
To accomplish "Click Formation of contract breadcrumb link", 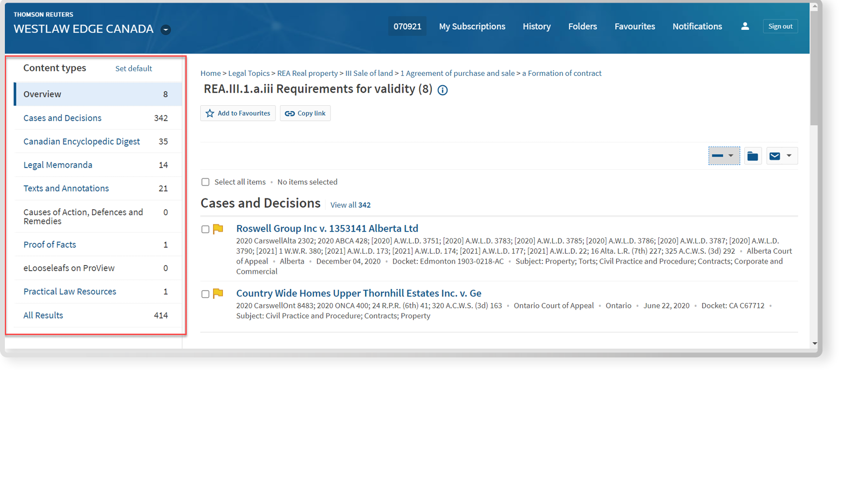I will point(561,73).
